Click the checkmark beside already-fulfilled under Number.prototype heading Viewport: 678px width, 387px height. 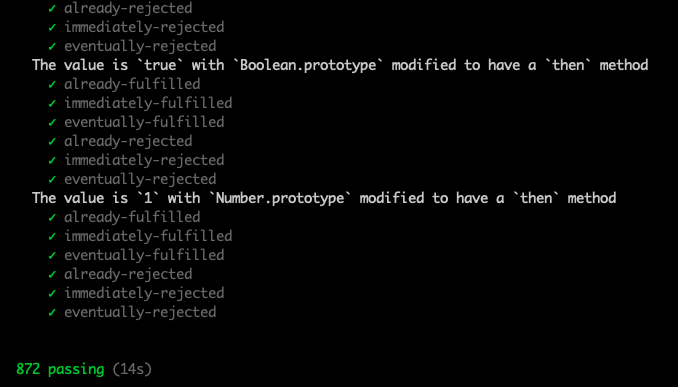pyautogui.click(x=52, y=217)
